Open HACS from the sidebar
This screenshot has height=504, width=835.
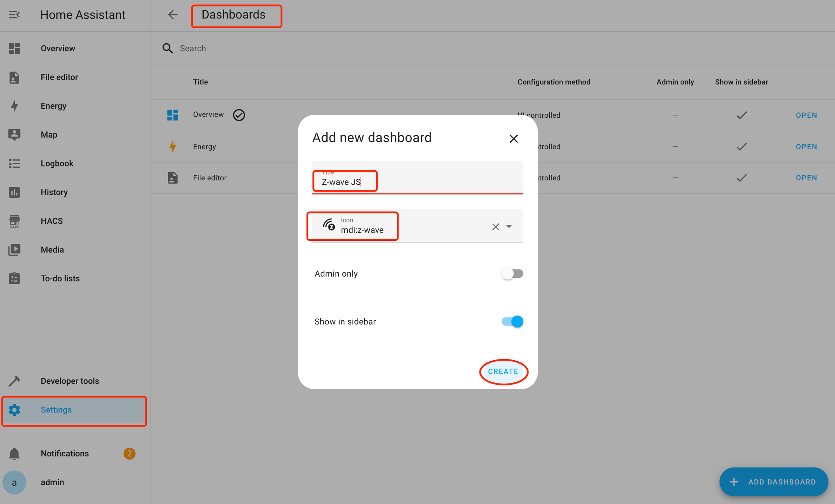[x=51, y=221]
